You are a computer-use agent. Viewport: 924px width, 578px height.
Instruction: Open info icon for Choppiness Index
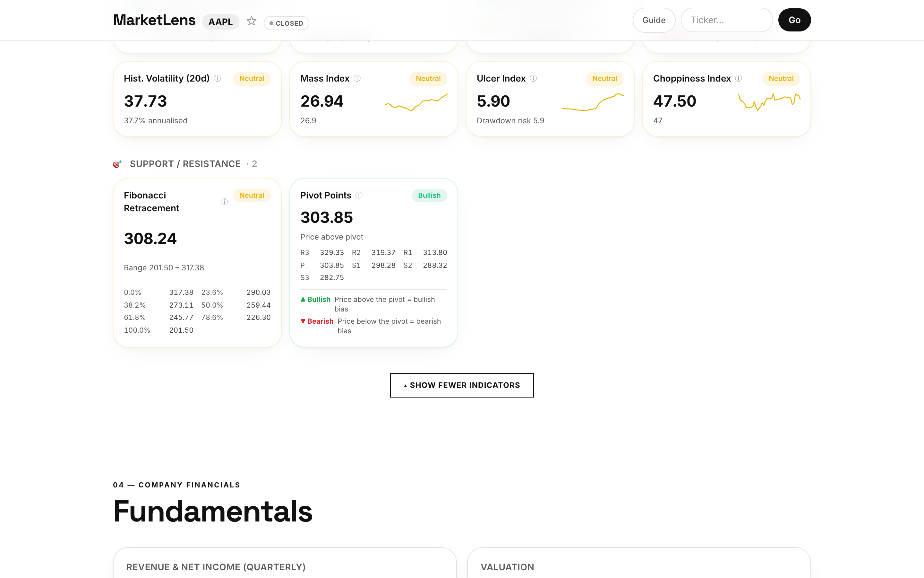coord(739,78)
